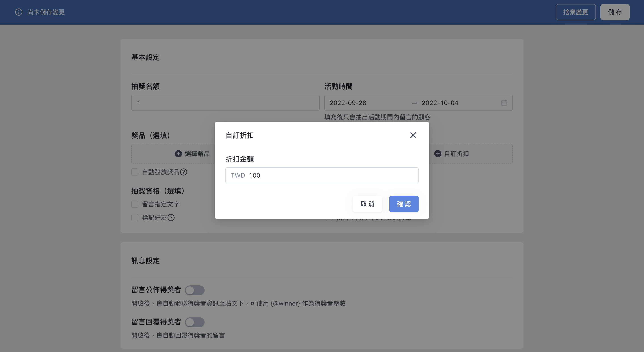Image resolution: width=644 pixels, height=352 pixels.
Task: Check the 標記好友 checkbox
Action: [135, 218]
